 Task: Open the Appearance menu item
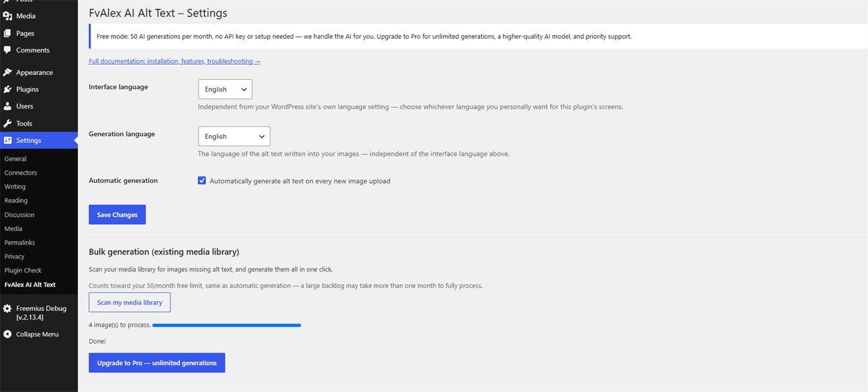click(39, 72)
